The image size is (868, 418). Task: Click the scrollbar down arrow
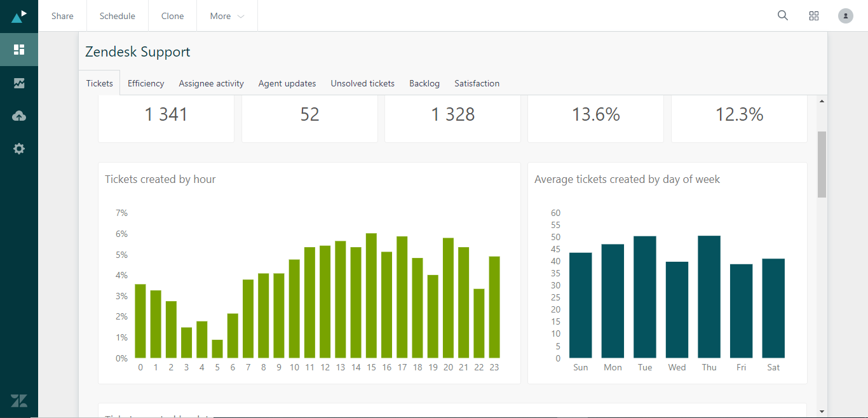coord(822,410)
